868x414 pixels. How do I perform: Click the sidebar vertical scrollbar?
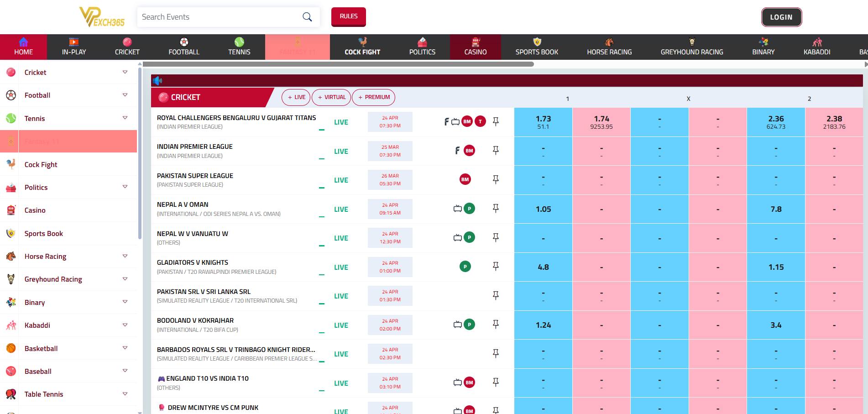[x=140, y=153]
